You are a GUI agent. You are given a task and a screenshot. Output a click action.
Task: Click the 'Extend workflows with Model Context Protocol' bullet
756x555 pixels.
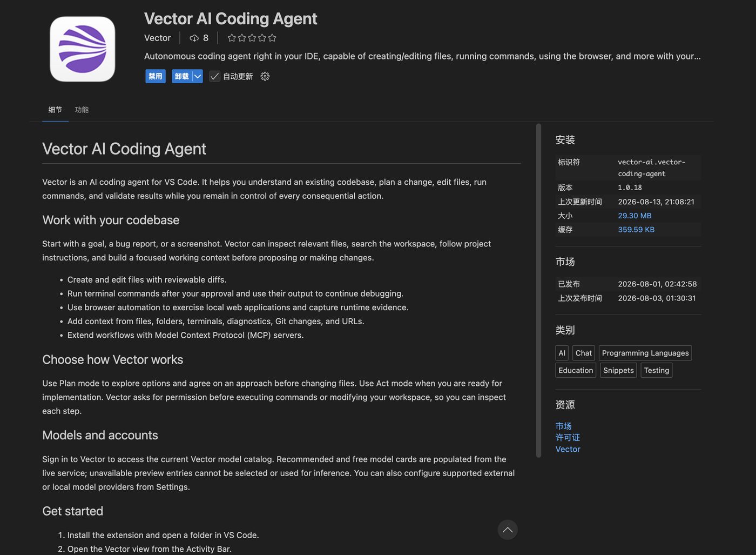coord(185,335)
